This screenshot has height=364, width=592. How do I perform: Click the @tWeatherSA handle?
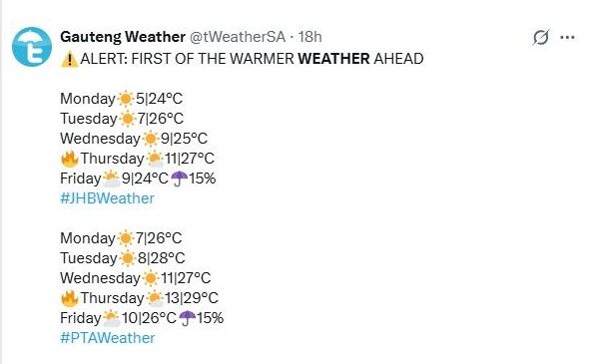238,37
